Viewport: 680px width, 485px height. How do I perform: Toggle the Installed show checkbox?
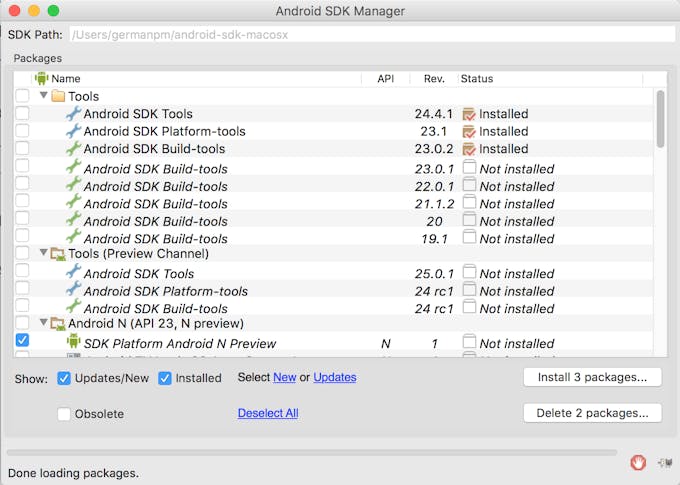pyautogui.click(x=165, y=378)
